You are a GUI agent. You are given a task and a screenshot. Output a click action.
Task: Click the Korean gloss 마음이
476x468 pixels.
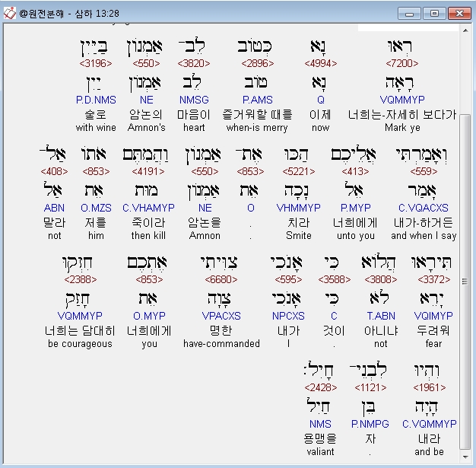[194, 115]
